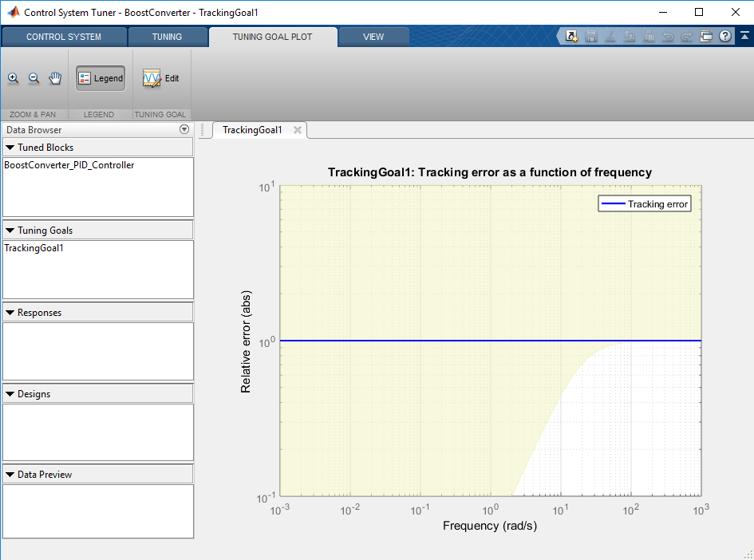The width and height of the screenshot is (754, 560).
Task: Open the tuning goal Edit dialog
Action: pos(160,78)
